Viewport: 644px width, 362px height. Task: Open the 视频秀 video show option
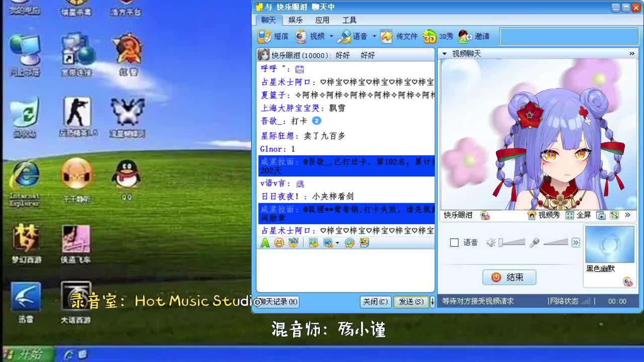coord(543,215)
